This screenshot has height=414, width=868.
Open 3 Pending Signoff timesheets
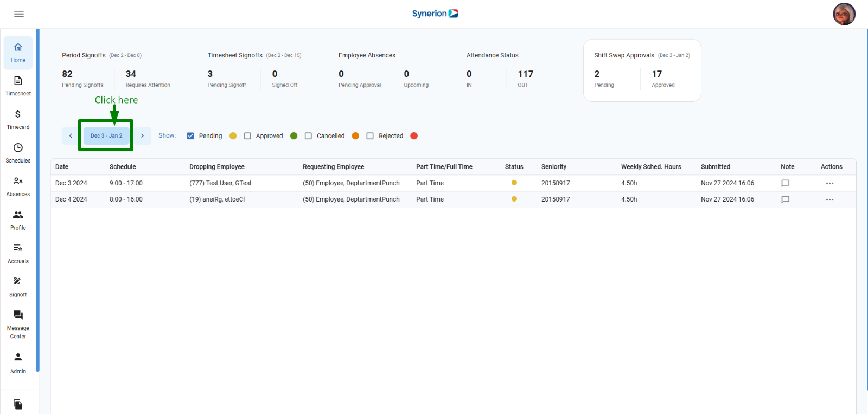point(227,79)
